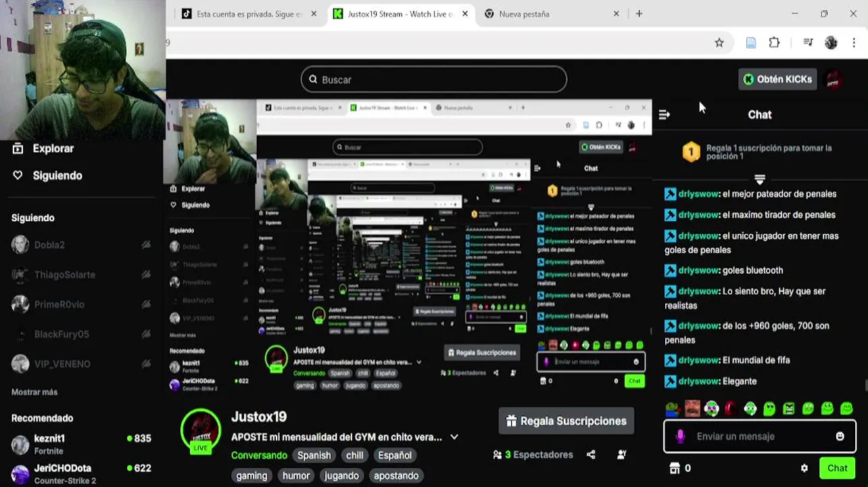Insert the red swirl emote
Image resolution: width=868 pixels, height=487 pixels.
point(731,408)
